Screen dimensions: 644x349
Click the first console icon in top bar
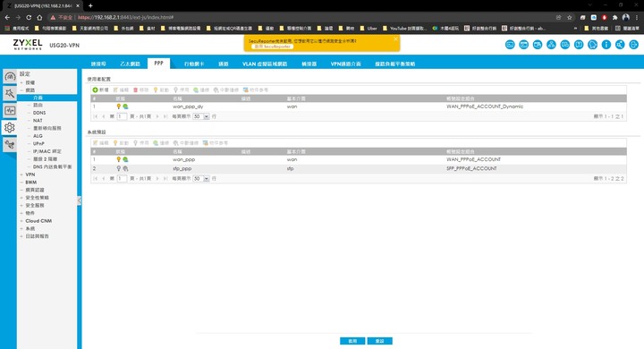pyautogui.click(x=510, y=45)
